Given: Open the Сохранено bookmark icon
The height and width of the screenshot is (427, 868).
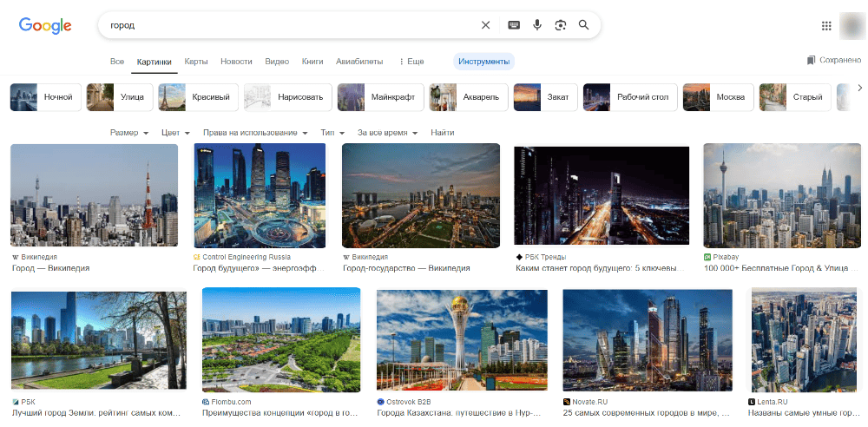Looking at the screenshot, I should [811, 60].
